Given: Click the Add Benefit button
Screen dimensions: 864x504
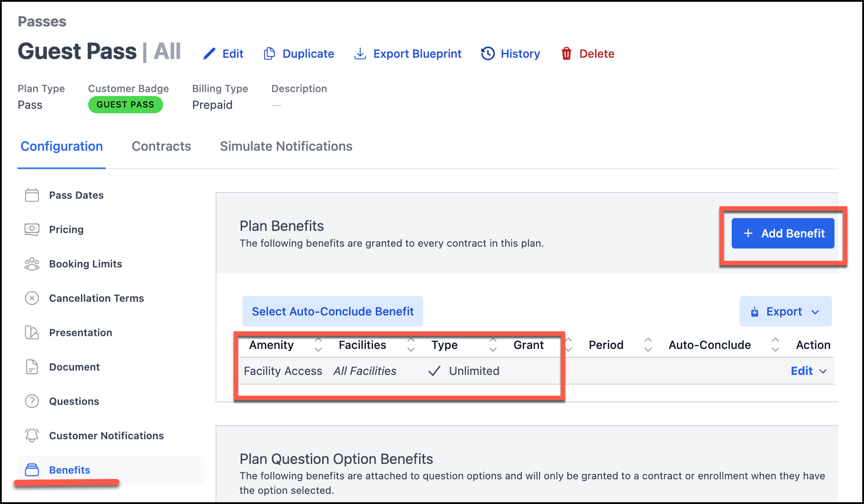Looking at the screenshot, I should pos(783,233).
